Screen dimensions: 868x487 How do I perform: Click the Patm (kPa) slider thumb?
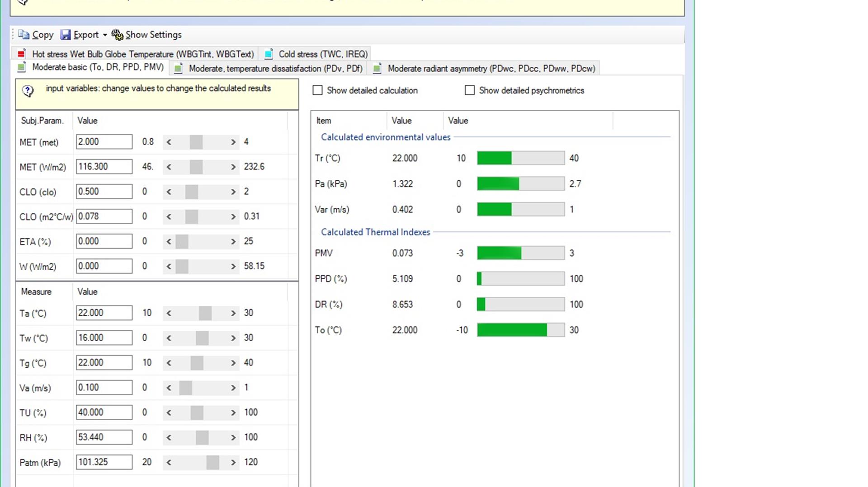pyautogui.click(x=213, y=462)
